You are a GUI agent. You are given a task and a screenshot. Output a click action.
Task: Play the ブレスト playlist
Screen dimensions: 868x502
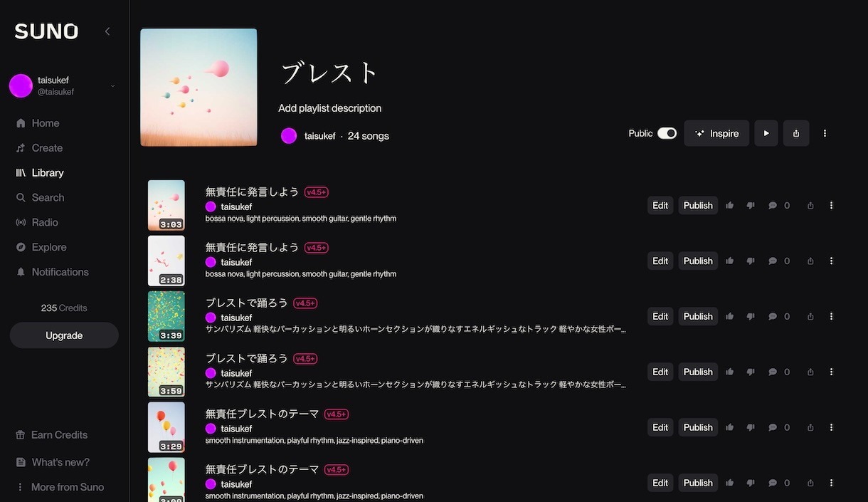click(x=766, y=133)
